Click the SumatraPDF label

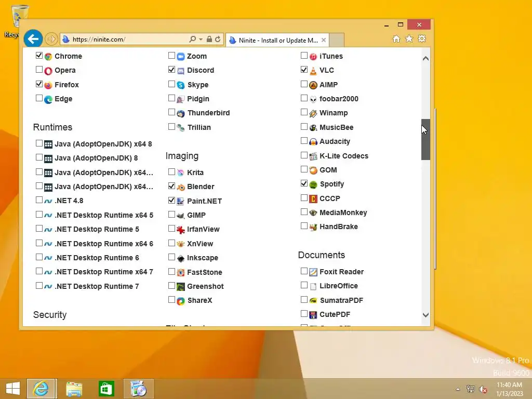pos(341,301)
